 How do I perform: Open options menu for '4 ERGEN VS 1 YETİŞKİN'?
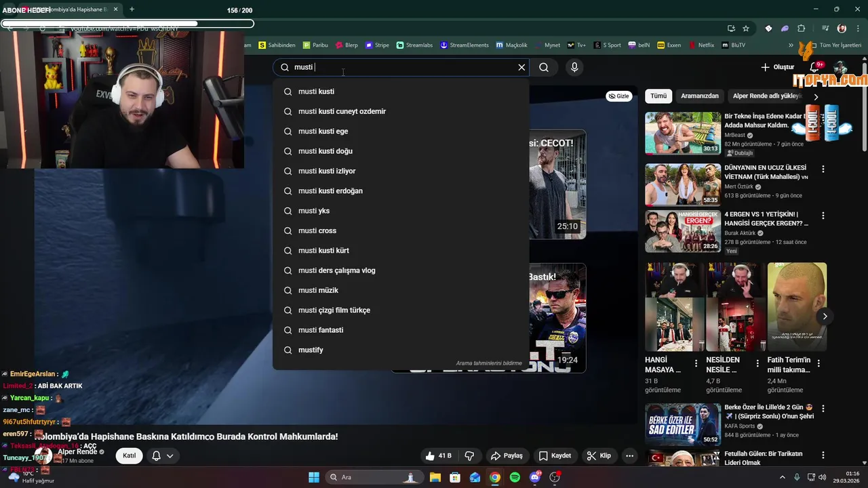pos(823,216)
